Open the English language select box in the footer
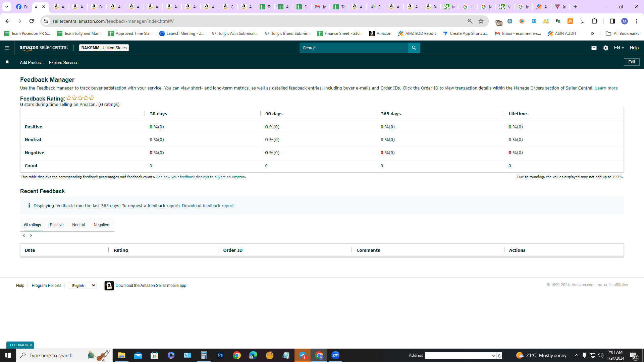644x362 pixels. pos(83,286)
